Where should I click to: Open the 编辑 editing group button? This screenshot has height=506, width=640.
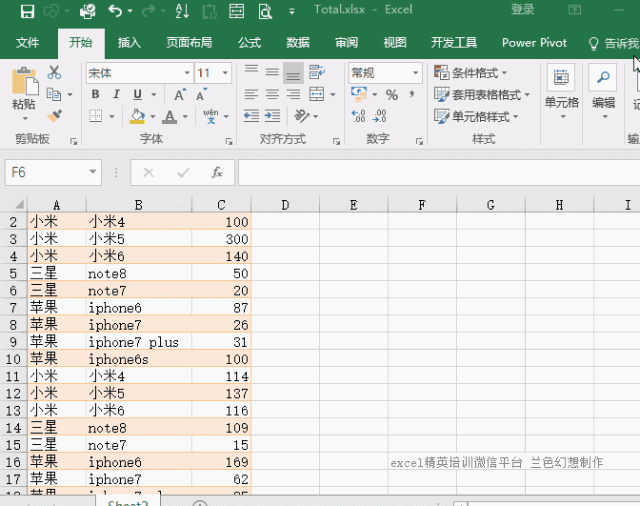coord(603,92)
